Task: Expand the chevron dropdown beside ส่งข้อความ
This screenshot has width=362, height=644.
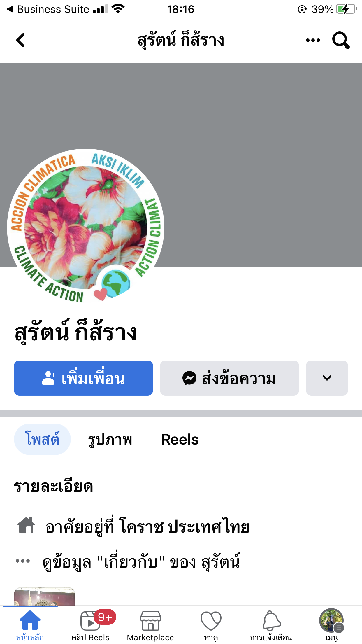Action: coord(327,378)
